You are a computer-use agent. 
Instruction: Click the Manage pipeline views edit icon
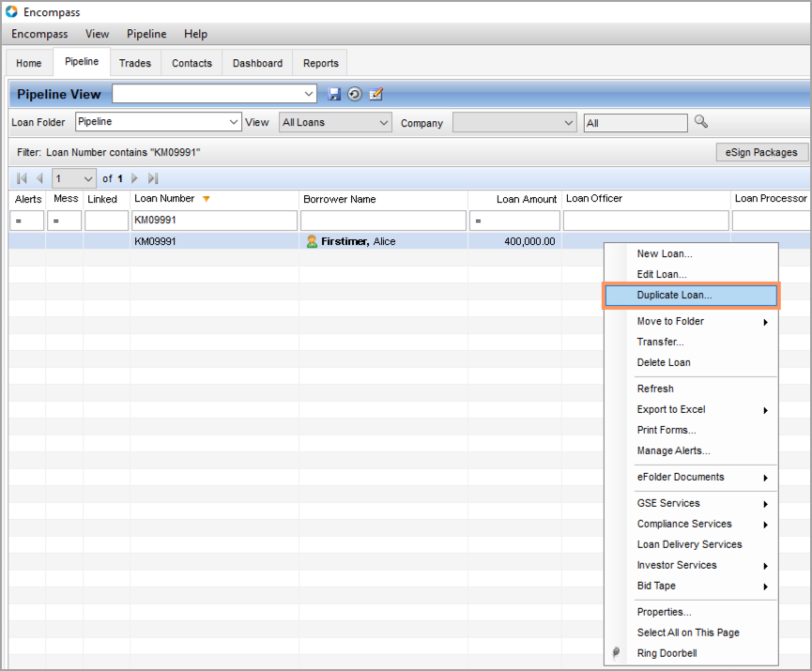coord(376,94)
